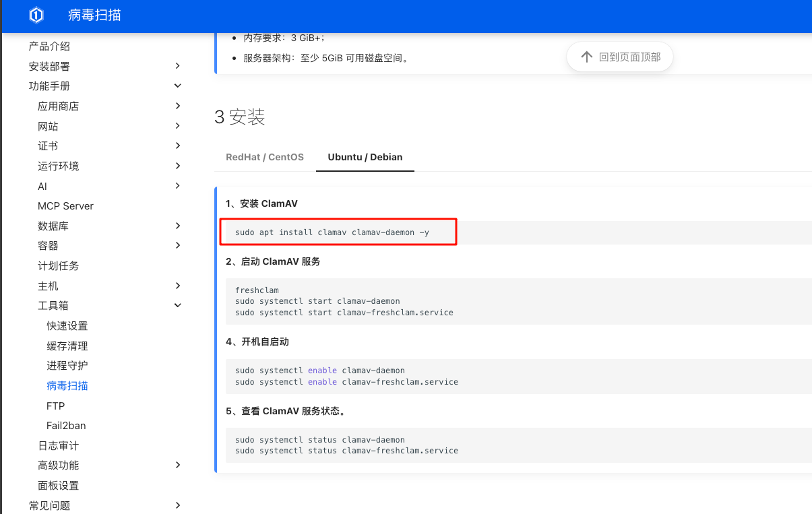Click the 1、安装 ClamAV step heading
This screenshot has width=812, height=514.
coord(261,203)
